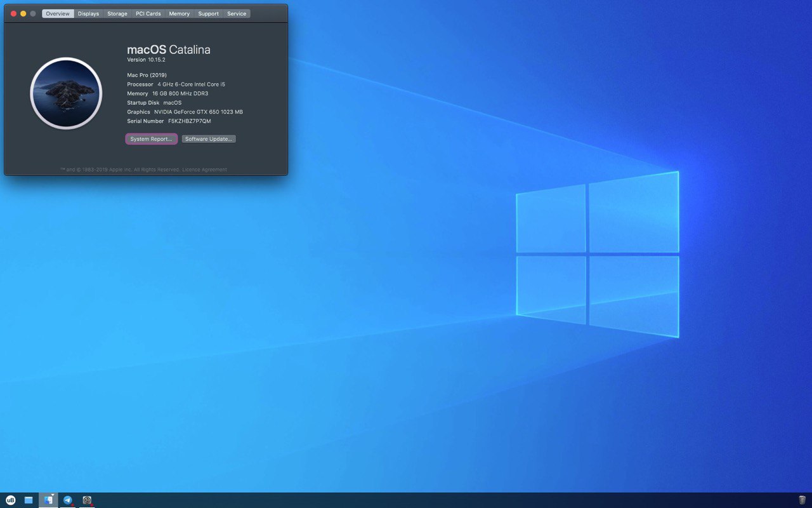Click the System Report... button

tap(151, 139)
